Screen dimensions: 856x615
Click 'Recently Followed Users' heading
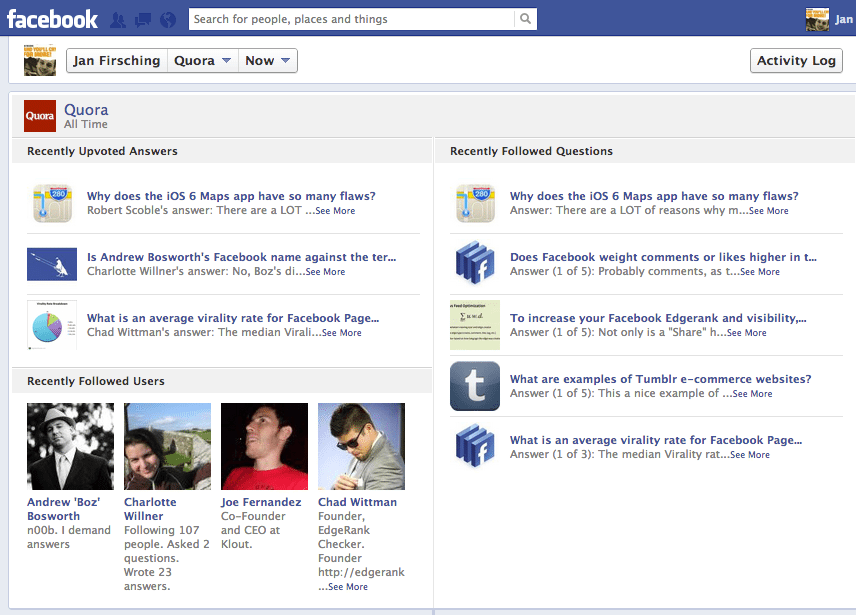[96, 381]
